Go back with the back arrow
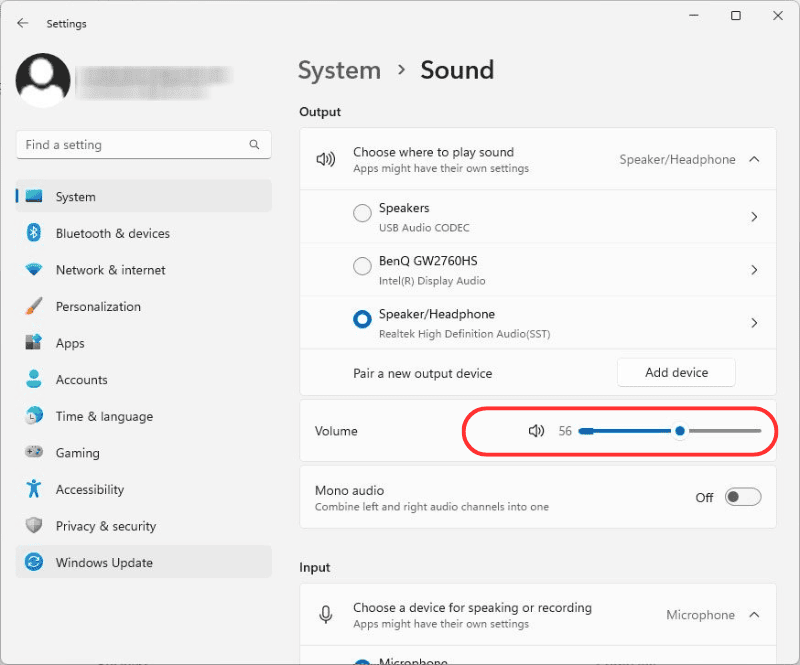The width and height of the screenshot is (800, 665). (22, 23)
